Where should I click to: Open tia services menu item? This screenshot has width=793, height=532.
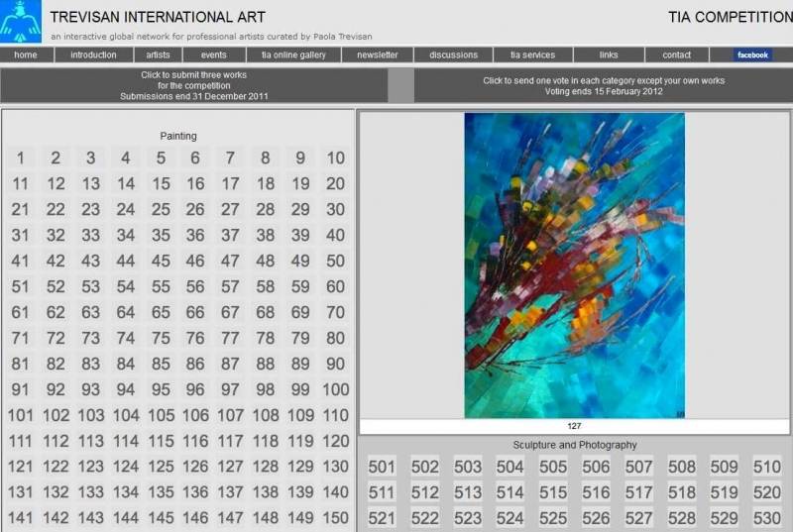[x=532, y=55]
